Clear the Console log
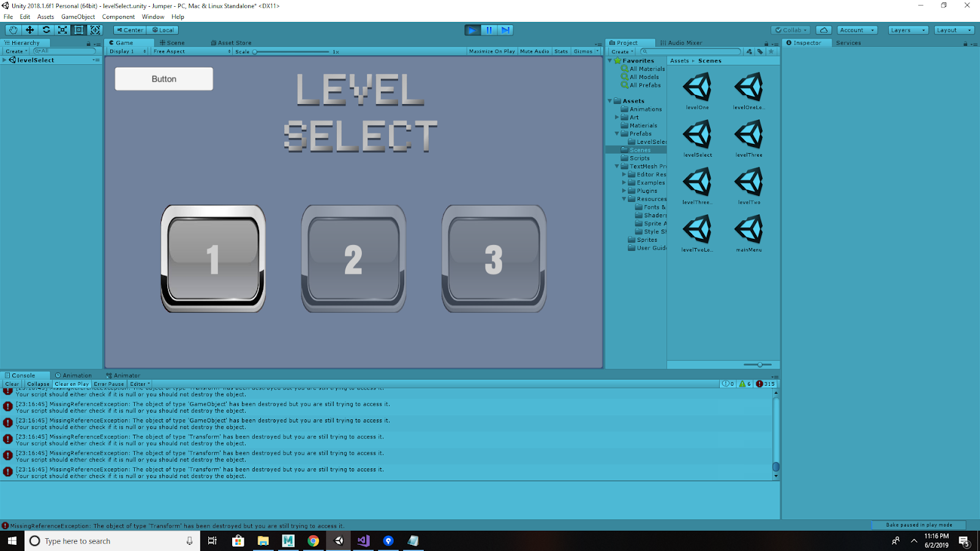This screenshot has height=551, width=980. pyautogui.click(x=12, y=384)
